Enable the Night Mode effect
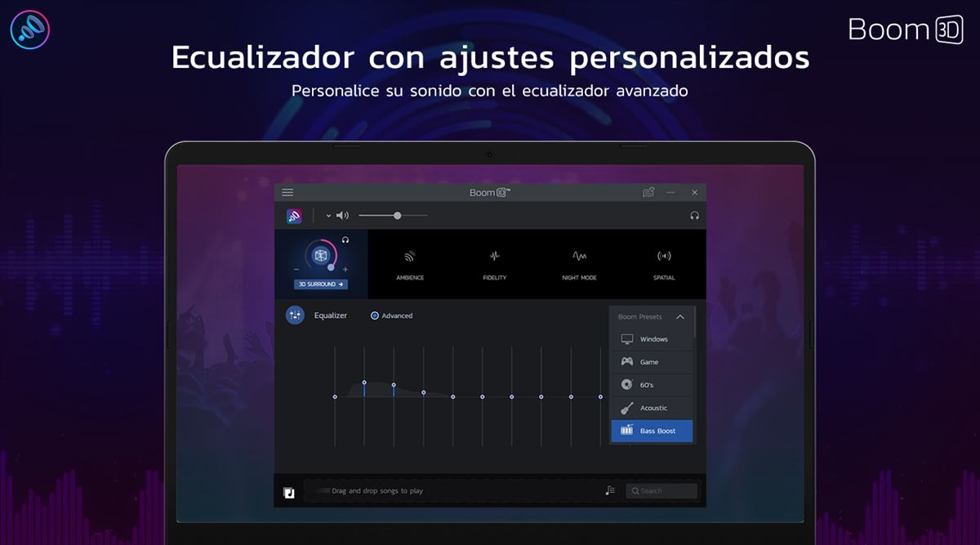980x545 pixels. 579,263
